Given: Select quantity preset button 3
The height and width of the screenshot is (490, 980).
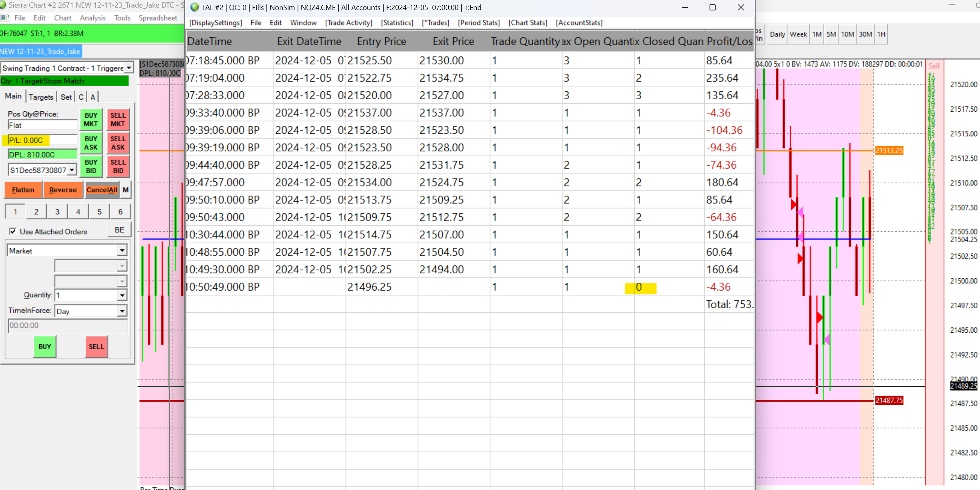Looking at the screenshot, I should [x=57, y=212].
